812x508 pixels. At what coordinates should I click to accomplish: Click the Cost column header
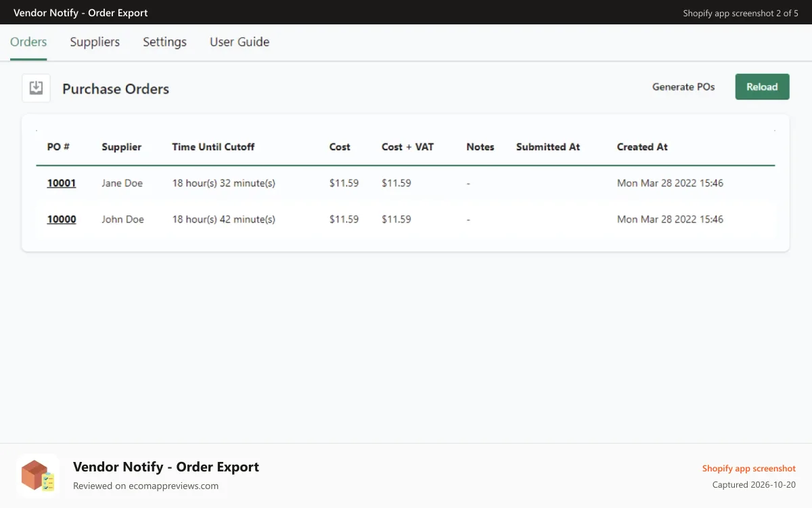click(x=340, y=147)
